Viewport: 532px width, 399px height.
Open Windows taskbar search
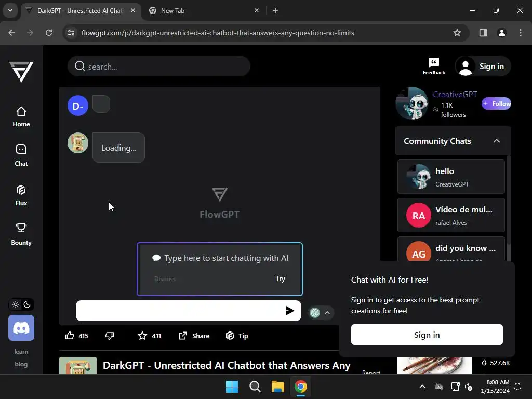[x=255, y=387]
